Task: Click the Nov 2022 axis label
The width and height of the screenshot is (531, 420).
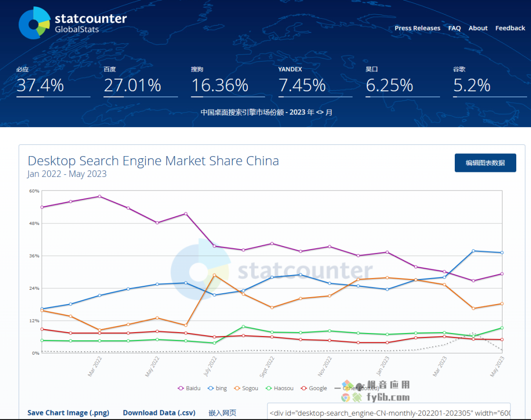Action: pyautogui.click(x=325, y=366)
